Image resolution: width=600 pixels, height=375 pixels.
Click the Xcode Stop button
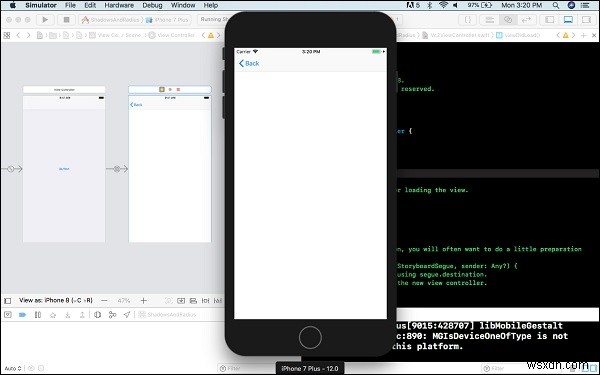66,20
